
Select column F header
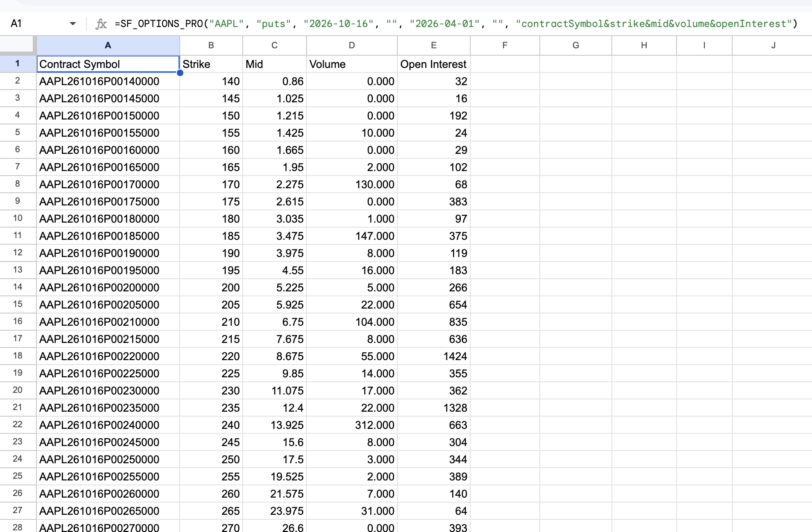(505, 45)
